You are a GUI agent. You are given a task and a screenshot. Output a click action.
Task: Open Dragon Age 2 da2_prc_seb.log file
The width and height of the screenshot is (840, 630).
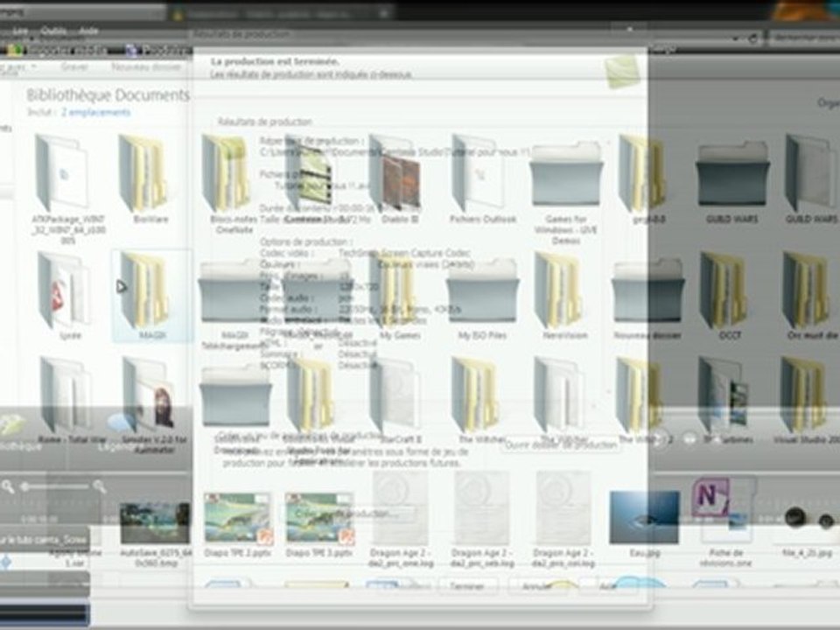(x=482, y=521)
